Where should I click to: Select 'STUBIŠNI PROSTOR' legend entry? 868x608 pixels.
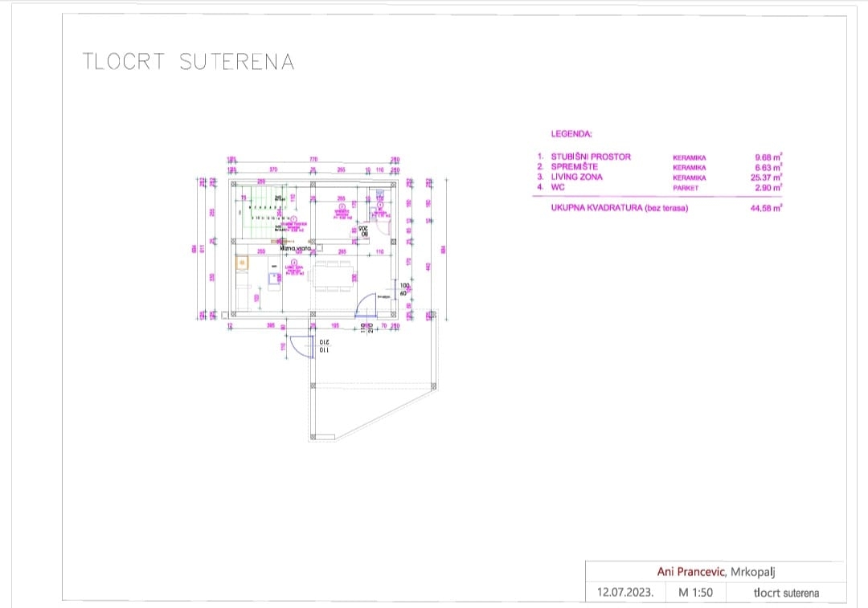click(591, 157)
